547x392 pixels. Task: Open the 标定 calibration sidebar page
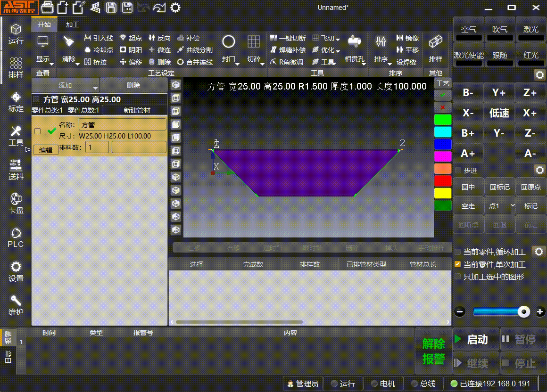16,102
